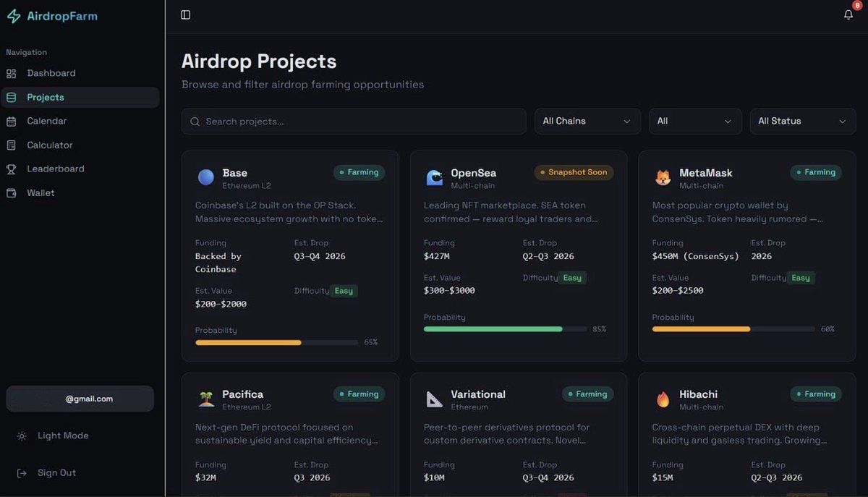The width and height of the screenshot is (868, 497).
Task: Open the Wallet page
Action: point(80,192)
